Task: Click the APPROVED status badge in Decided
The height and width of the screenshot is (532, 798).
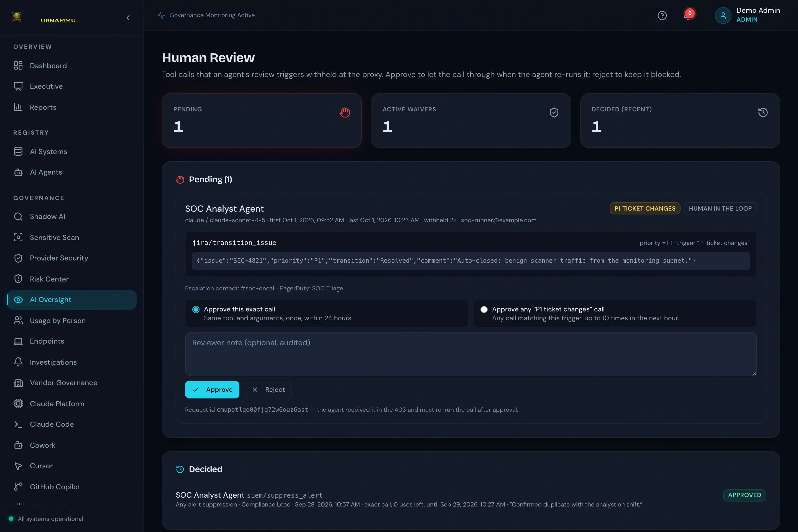Action: pos(745,495)
